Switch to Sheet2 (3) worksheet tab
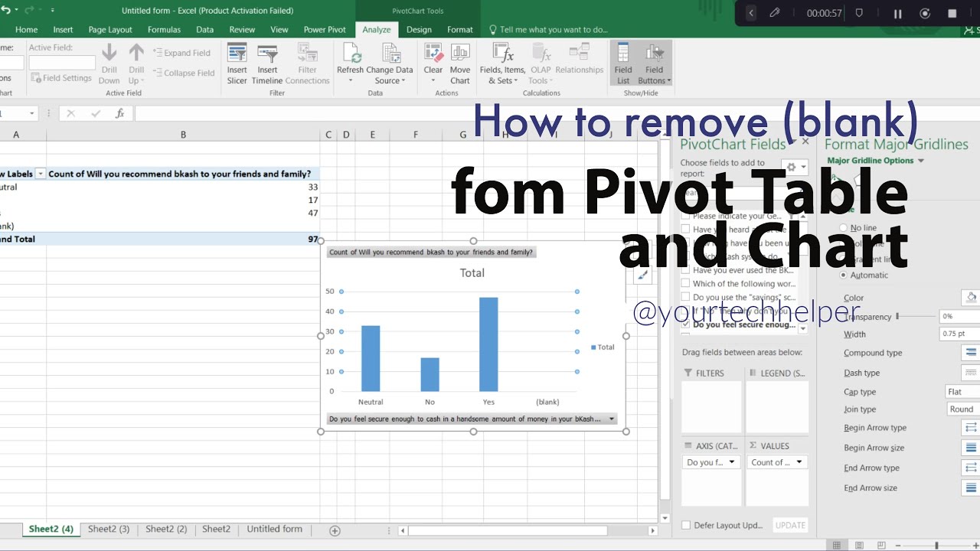Image resolution: width=980 pixels, height=551 pixels. point(109,529)
